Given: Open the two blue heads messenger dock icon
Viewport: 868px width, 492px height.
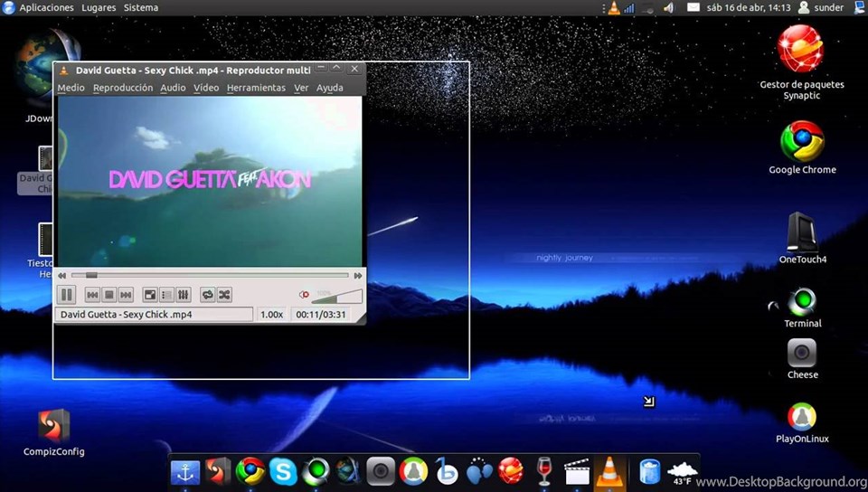Looking at the screenshot, I should pyautogui.click(x=479, y=471).
